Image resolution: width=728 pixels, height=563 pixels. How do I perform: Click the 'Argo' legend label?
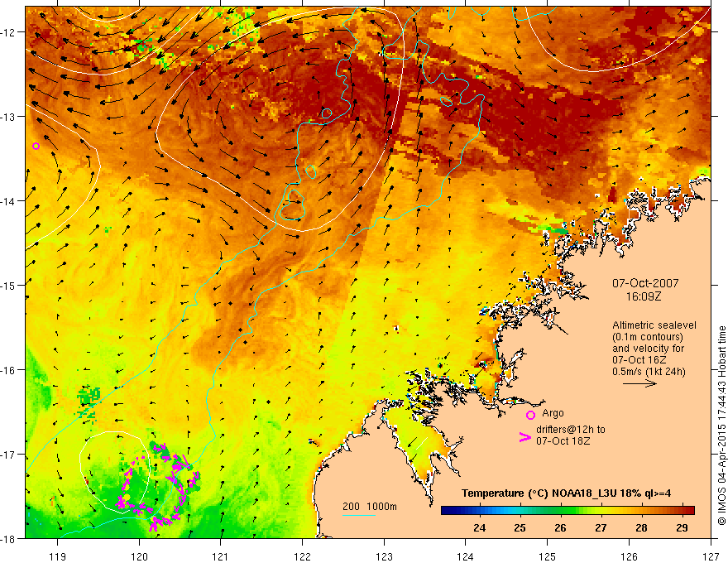pyautogui.click(x=553, y=413)
